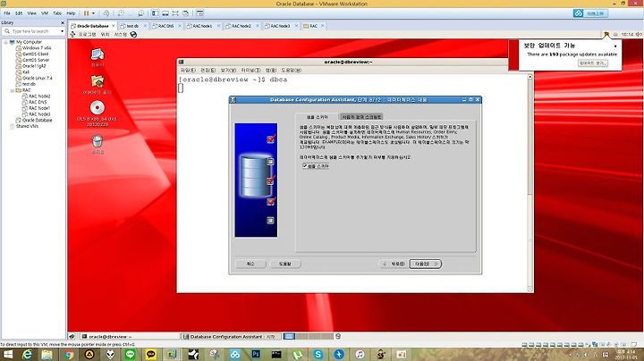Open KakaoTalk from the taskbar
Image resolution: width=644 pixels, height=361 pixels.
tap(151, 355)
